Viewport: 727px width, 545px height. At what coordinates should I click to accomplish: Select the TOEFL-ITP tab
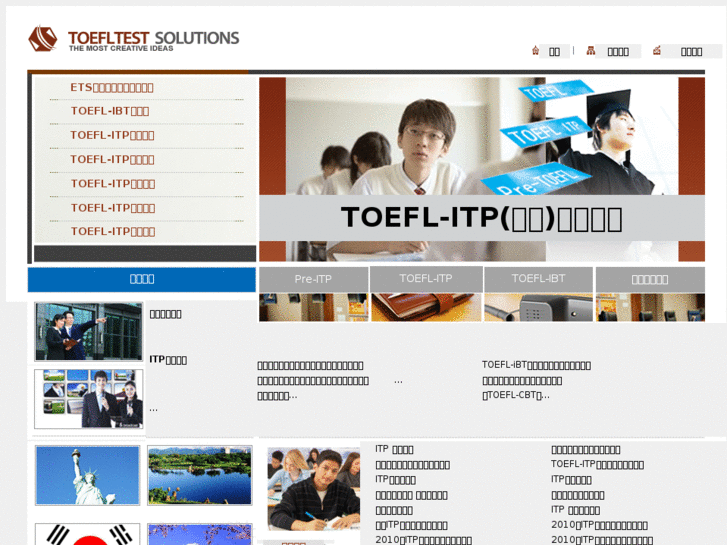(426, 279)
